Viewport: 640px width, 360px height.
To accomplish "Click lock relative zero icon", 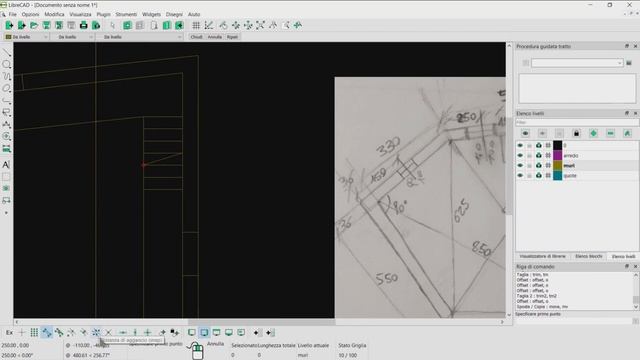I will (x=174, y=333).
